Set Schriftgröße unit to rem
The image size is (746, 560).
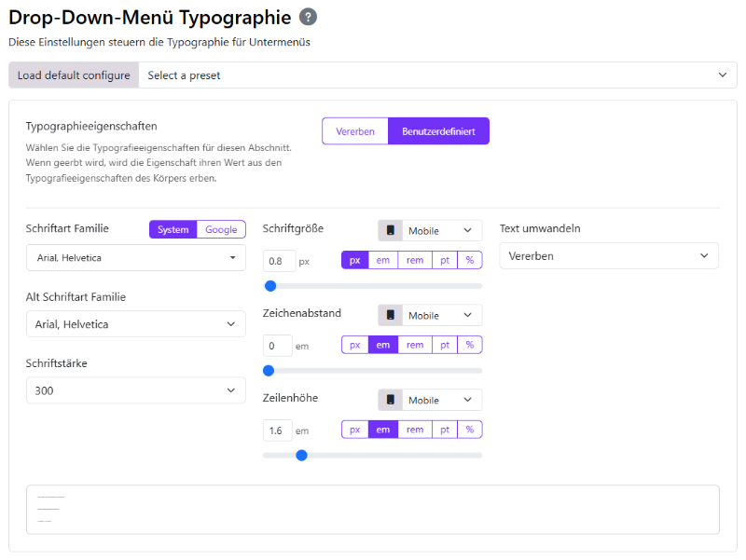415,261
